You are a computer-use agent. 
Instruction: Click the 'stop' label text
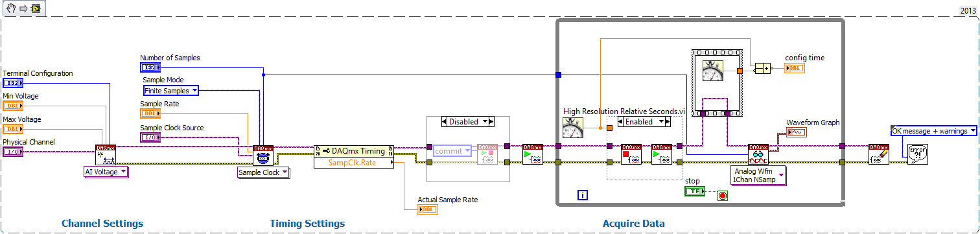coord(692,181)
